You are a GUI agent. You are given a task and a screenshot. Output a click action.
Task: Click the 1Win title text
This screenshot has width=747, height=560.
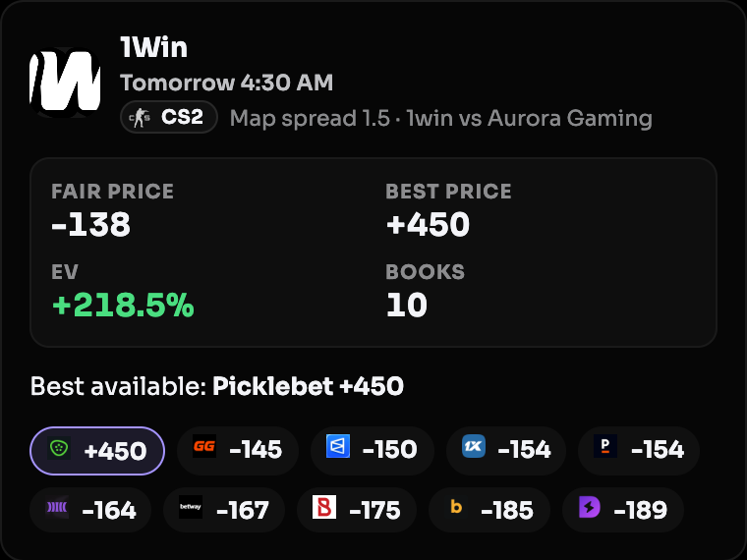(x=154, y=47)
